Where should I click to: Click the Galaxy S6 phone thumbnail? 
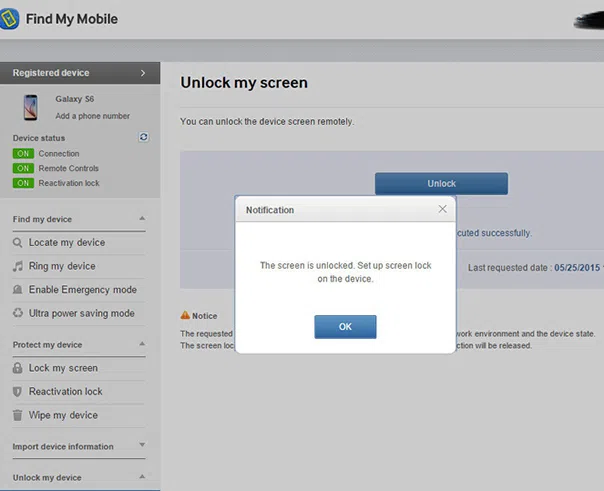coord(31,107)
